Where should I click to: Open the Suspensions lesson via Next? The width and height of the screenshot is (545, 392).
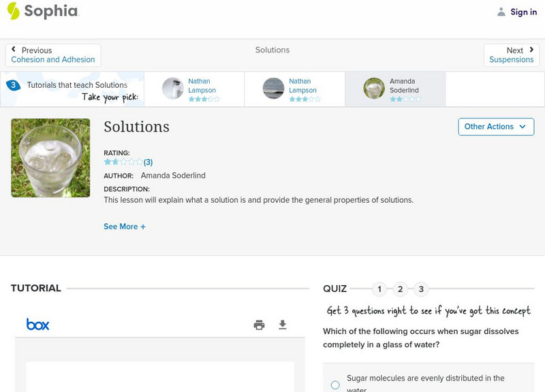click(512, 59)
